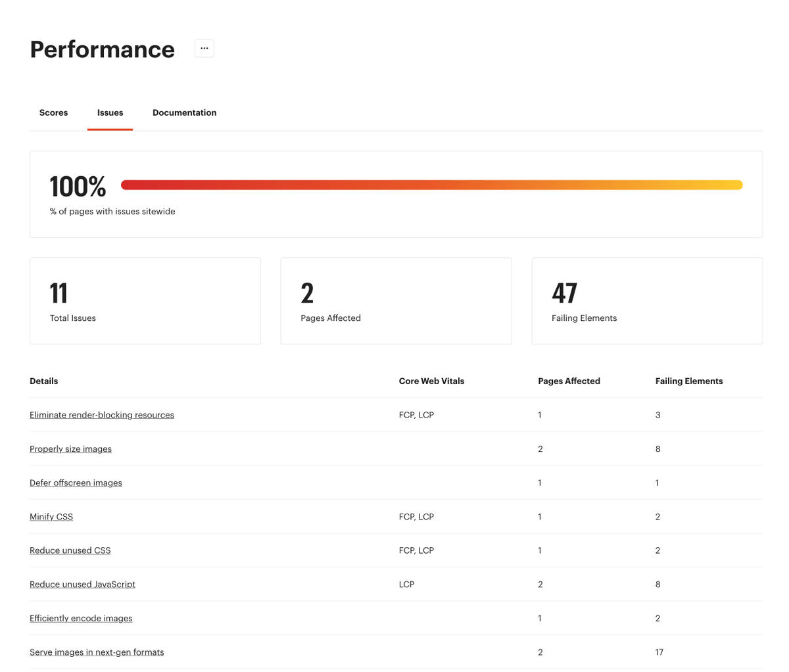Image resolution: width=789 pixels, height=672 pixels.
Task: Switch to the Scores tab
Action: (53, 112)
